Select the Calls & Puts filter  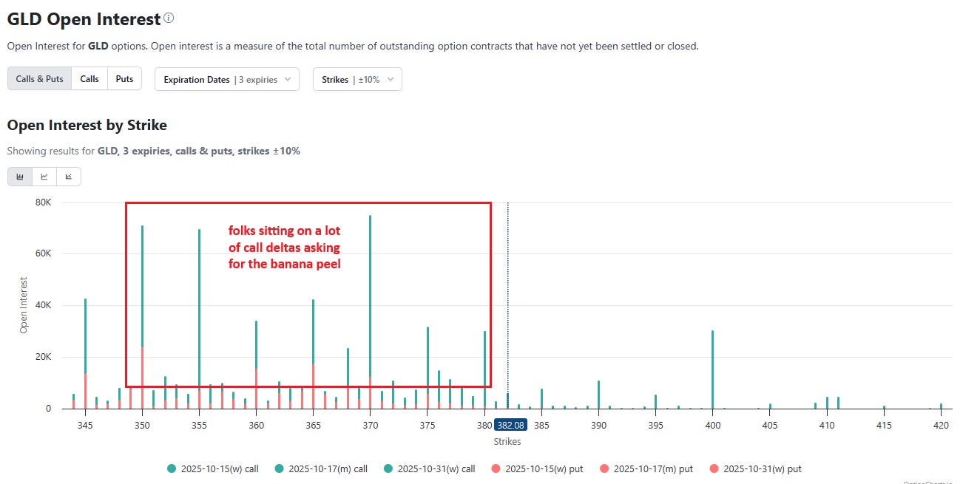[x=40, y=79]
